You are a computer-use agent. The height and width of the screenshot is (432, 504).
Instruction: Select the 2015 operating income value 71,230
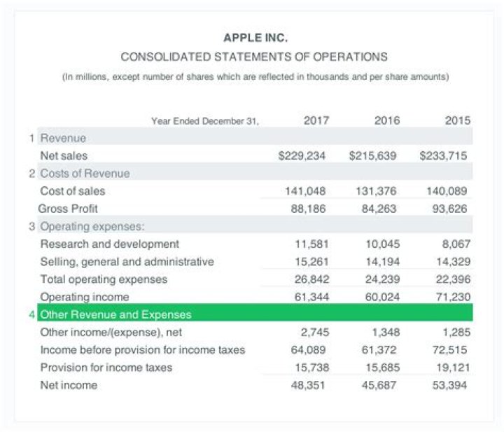(x=451, y=297)
